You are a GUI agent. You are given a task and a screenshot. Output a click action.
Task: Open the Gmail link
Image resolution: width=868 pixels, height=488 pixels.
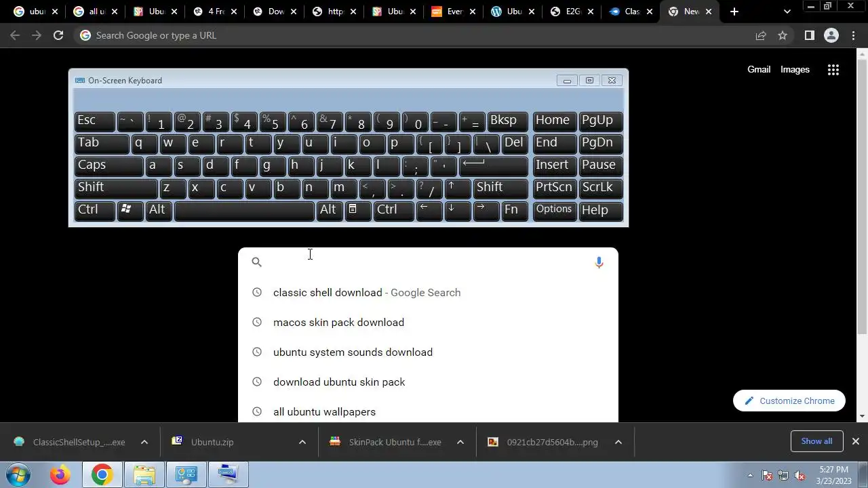click(759, 69)
